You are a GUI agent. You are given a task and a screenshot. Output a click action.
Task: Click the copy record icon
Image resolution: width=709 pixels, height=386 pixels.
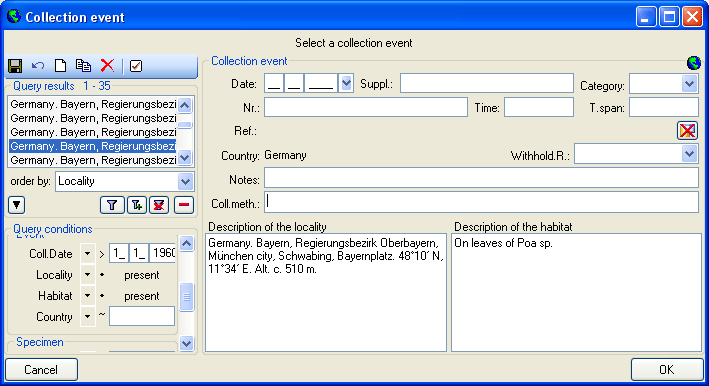(84, 66)
